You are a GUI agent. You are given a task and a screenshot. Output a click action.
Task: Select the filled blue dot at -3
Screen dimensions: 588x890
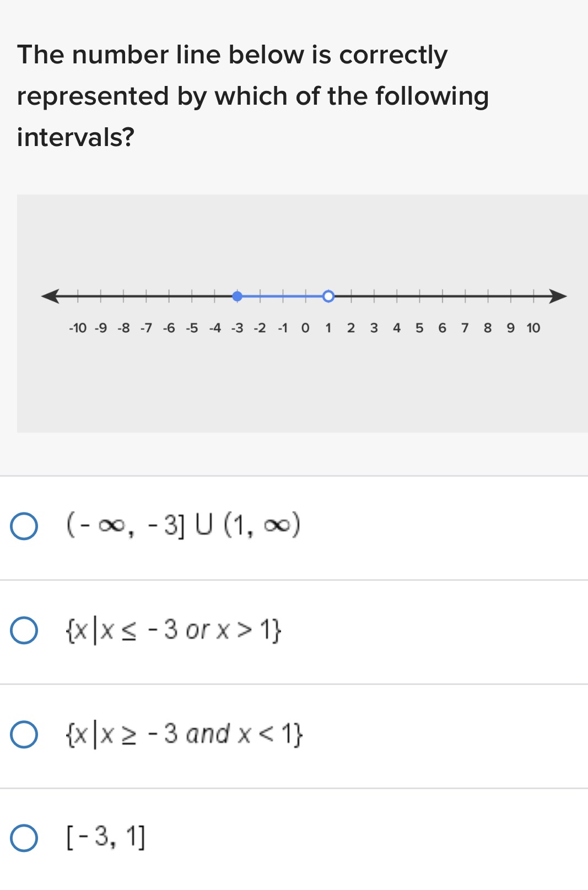pyautogui.click(x=238, y=296)
